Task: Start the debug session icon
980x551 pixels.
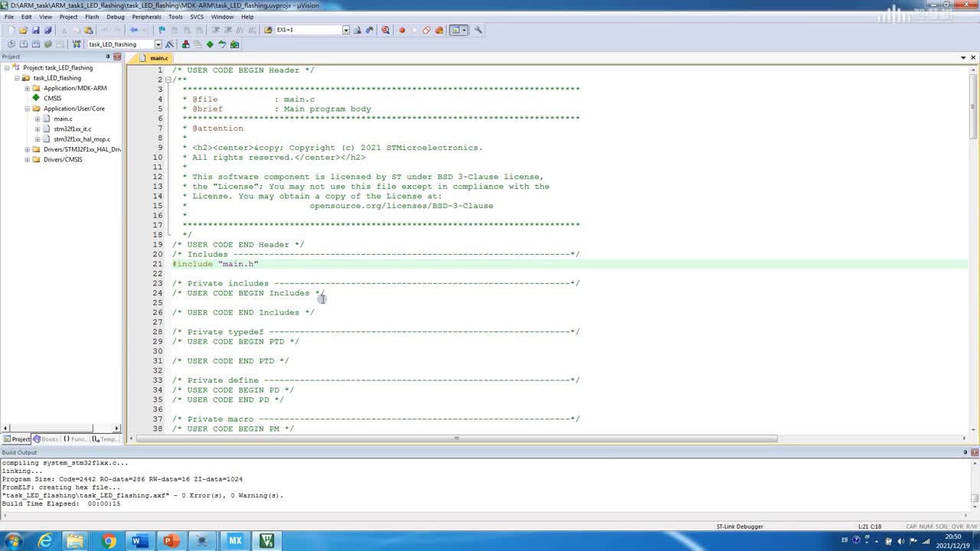Action: [x=385, y=30]
